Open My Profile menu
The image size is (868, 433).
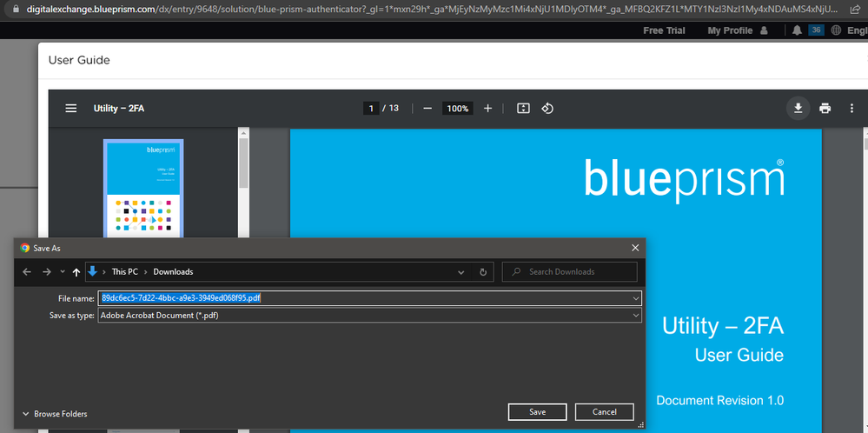click(x=738, y=30)
